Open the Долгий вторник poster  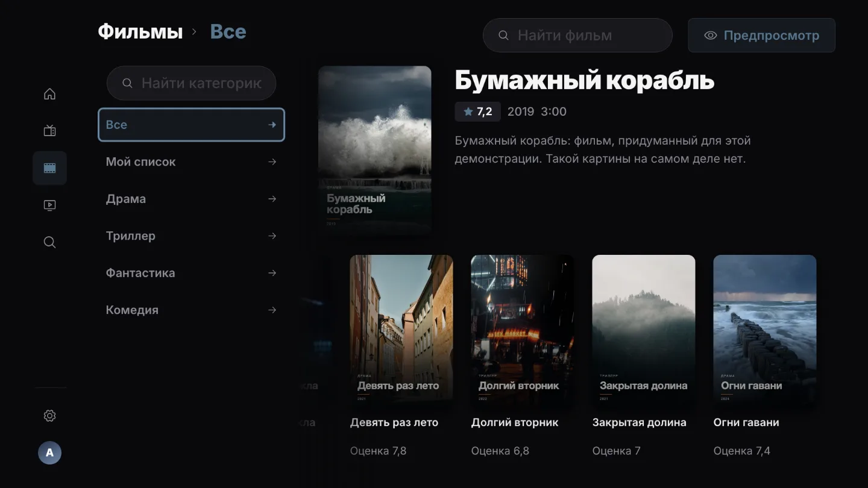coord(523,328)
